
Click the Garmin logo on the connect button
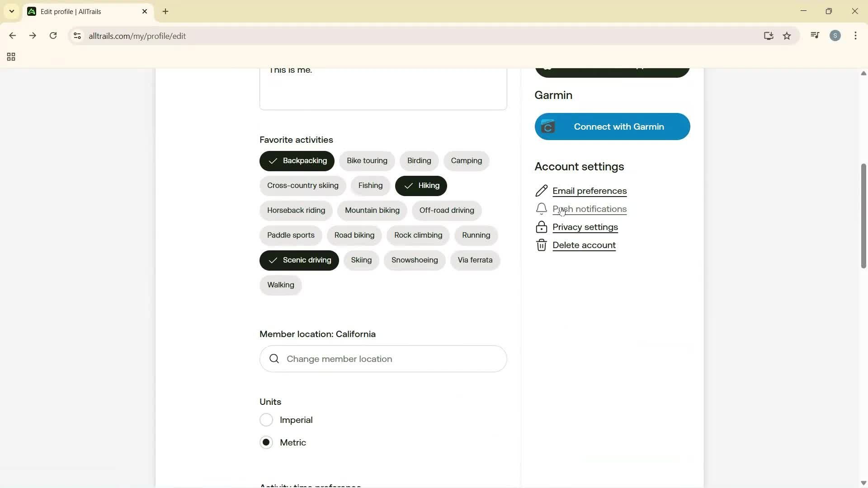pyautogui.click(x=548, y=127)
